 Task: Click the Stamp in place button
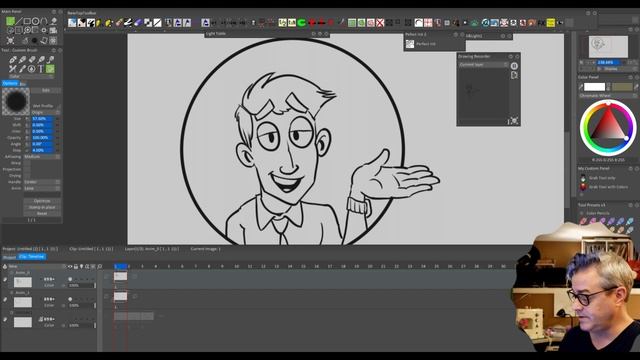pos(42,207)
